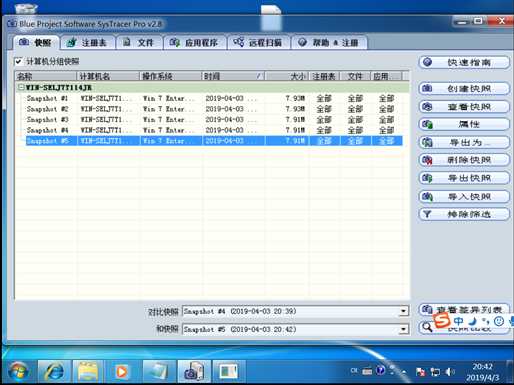
Task: Click Snapshot #1 size cell 7.93M
Action: click(x=295, y=98)
